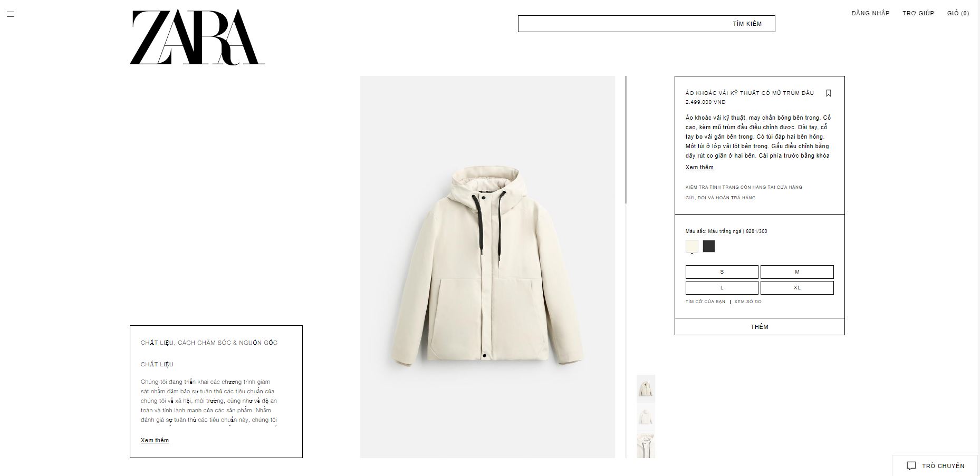
Task: Open TRỢ GIÚP help link
Action: click(918, 13)
